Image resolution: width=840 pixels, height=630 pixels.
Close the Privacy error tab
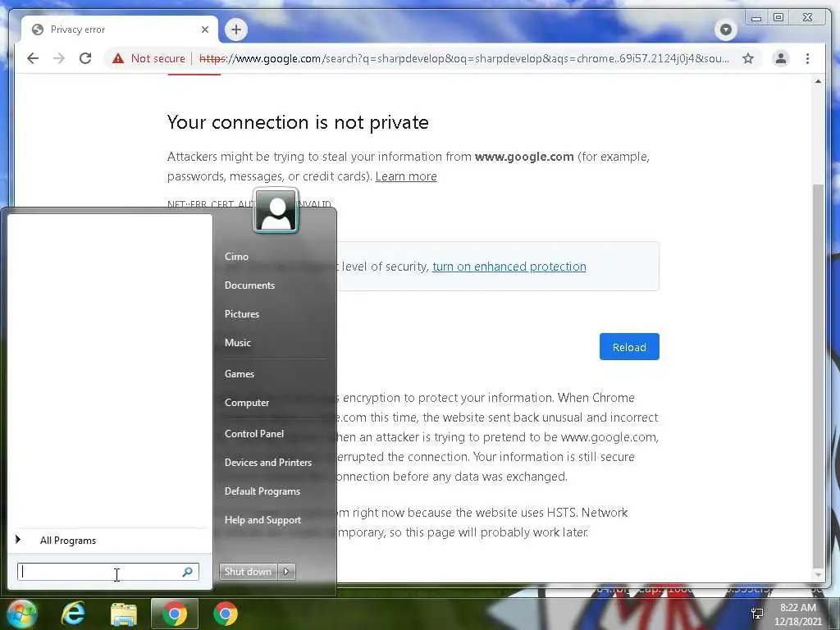pyautogui.click(x=204, y=30)
